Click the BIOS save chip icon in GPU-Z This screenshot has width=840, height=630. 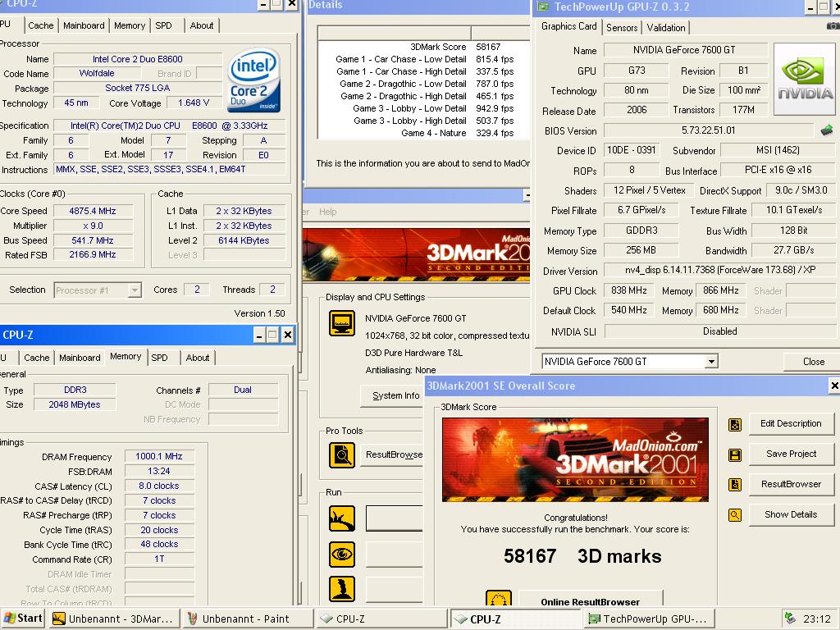click(827, 130)
